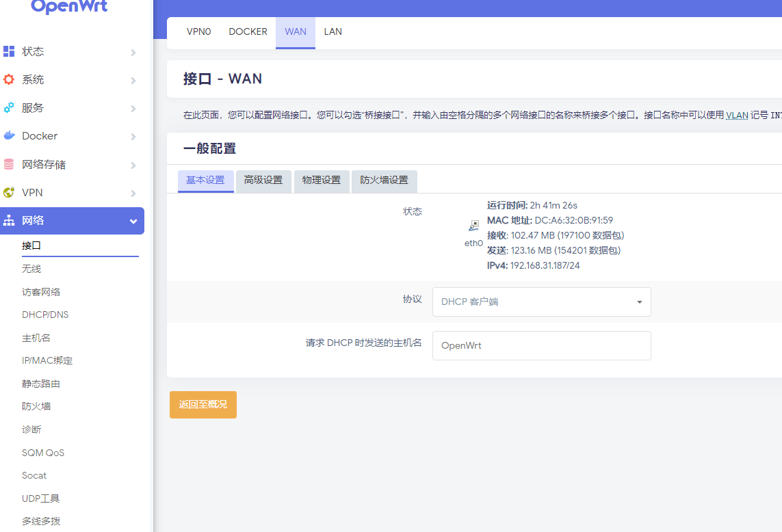Click the Docker whale icon
This screenshot has height=532, width=782.
tap(9, 135)
